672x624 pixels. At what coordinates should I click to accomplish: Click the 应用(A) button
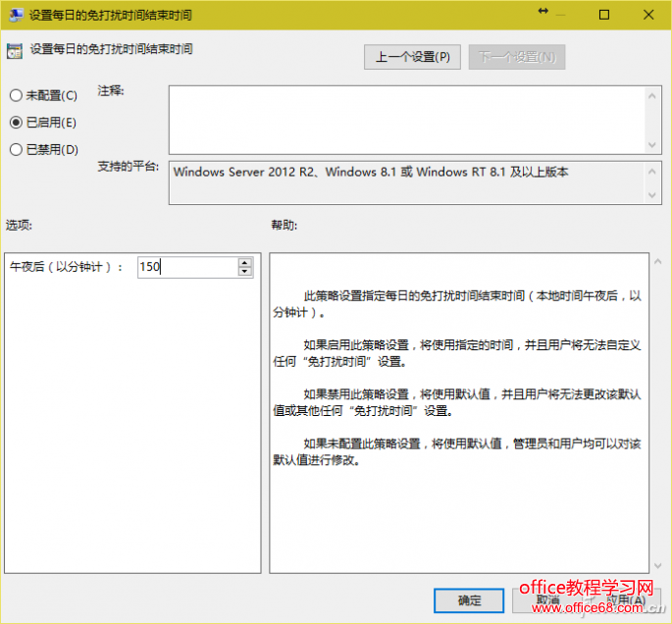pos(626,600)
